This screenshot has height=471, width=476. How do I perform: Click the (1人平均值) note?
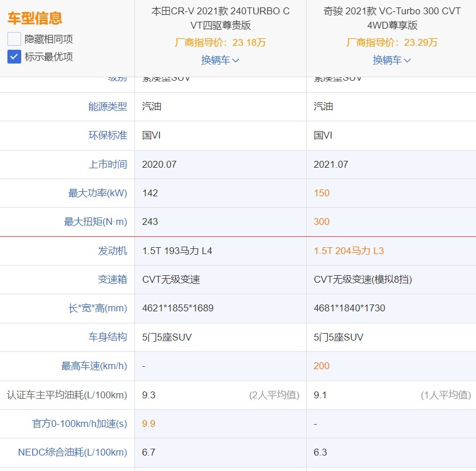click(446, 395)
